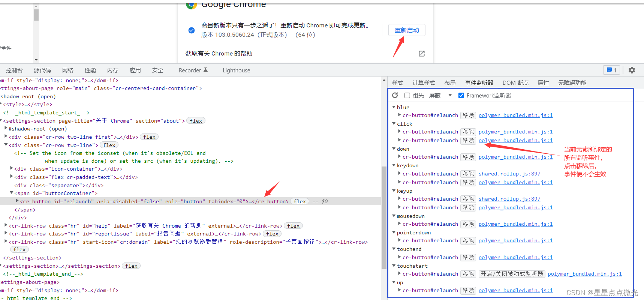Open the Lighthouse tab
This screenshot has width=644, height=300.
pos(237,70)
